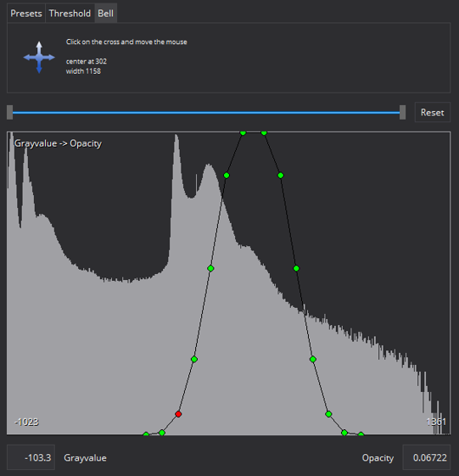
Task: Click the Reset button
Action: pyautogui.click(x=433, y=112)
